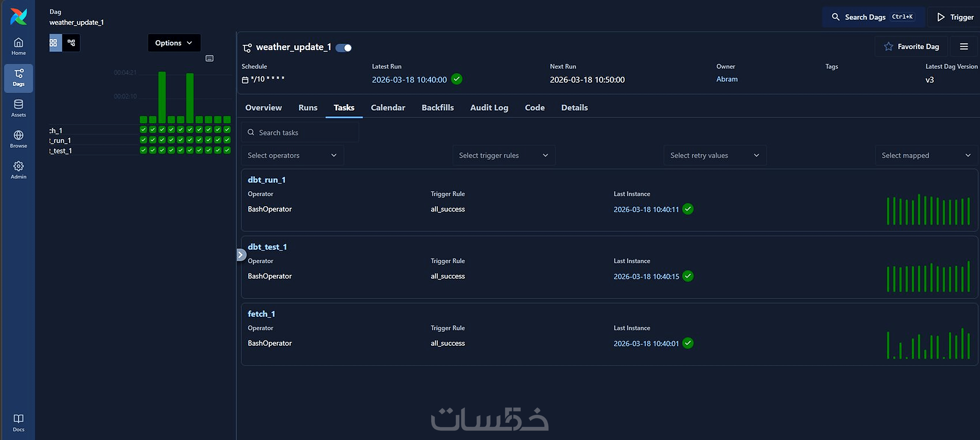Pause the weather_update_1 DAG toggle
This screenshot has height=440, width=980.
344,48
